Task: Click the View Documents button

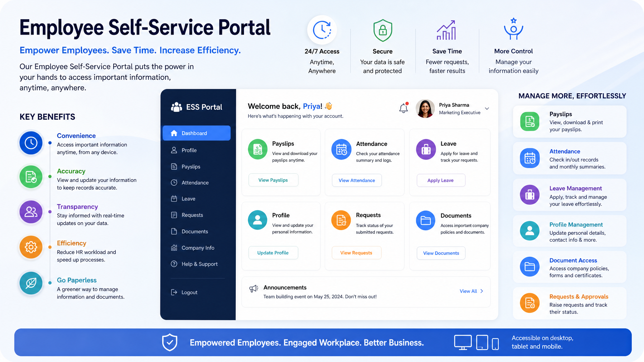Action: tap(441, 253)
